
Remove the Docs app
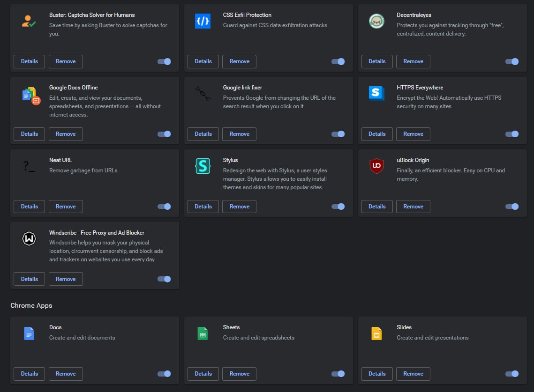66,374
